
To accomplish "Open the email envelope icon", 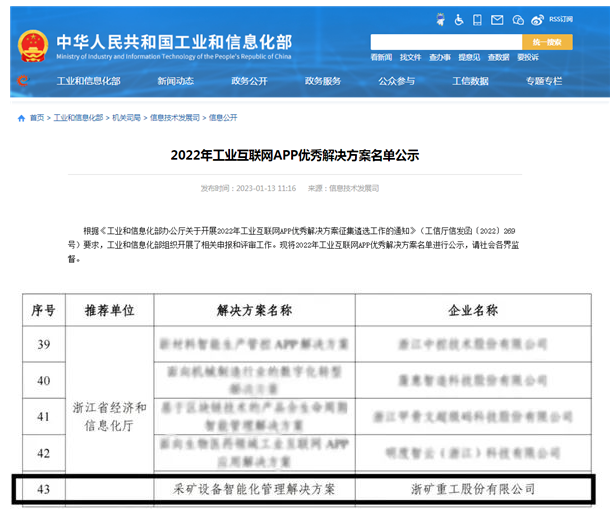I will pos(499,19).
